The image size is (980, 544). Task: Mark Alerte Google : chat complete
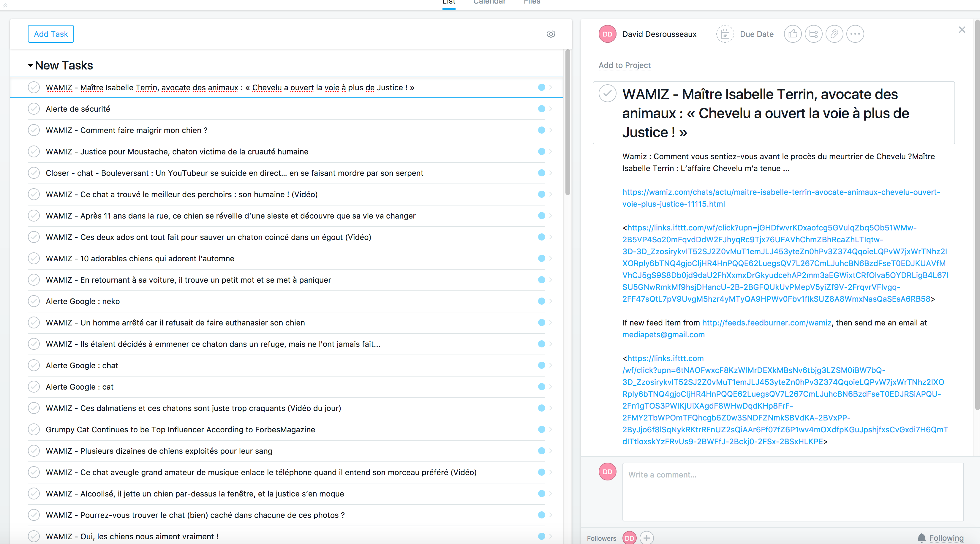[x=34, y=365]
